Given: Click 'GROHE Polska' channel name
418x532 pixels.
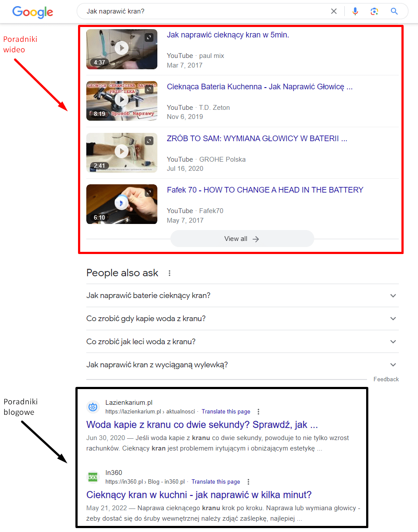Looking at the screenshot, I should point(222,159).
